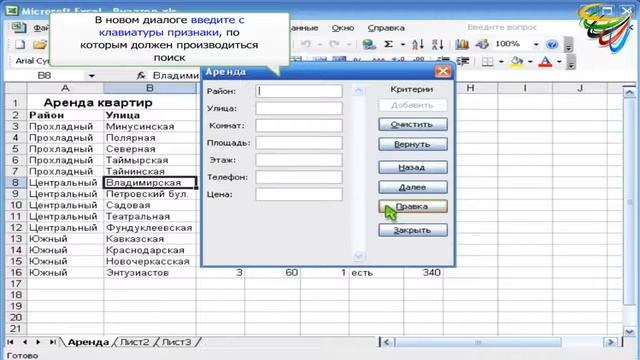Click the Borders icon
The width and height of the screenshot is (640, 360).
pos(487,62)
